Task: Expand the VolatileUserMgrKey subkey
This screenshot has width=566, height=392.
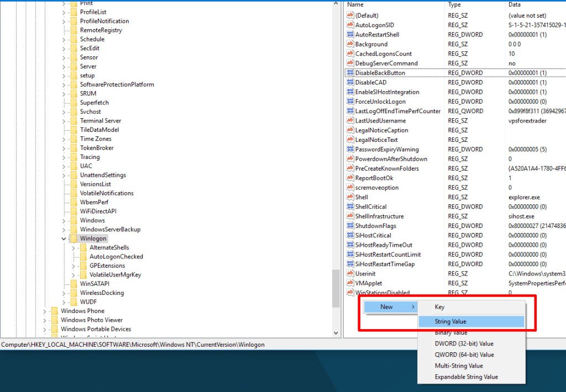Action: point(74,275)
